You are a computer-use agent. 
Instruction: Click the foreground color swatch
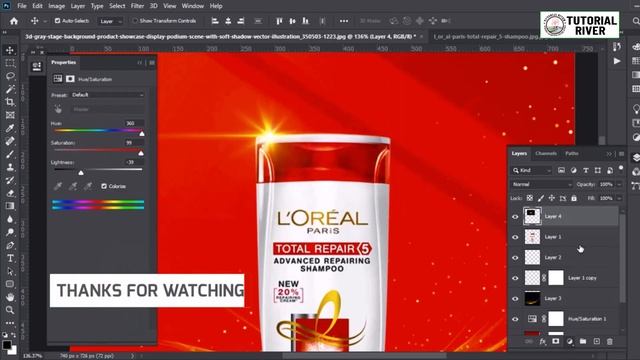(x=7, y=345)
